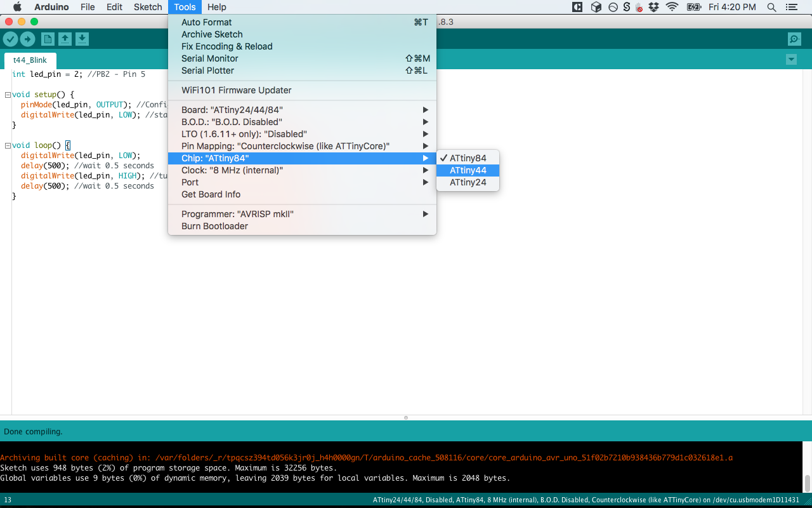This screenshot has height=508, width=812.
Task: Choose Auto Format from Tools menu
Action: click(302, 22)
